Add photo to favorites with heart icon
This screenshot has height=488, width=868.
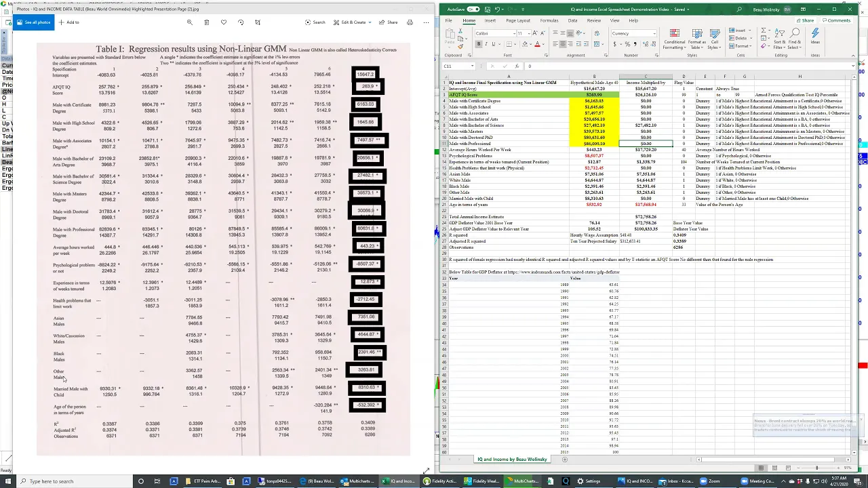click(224, 22)
